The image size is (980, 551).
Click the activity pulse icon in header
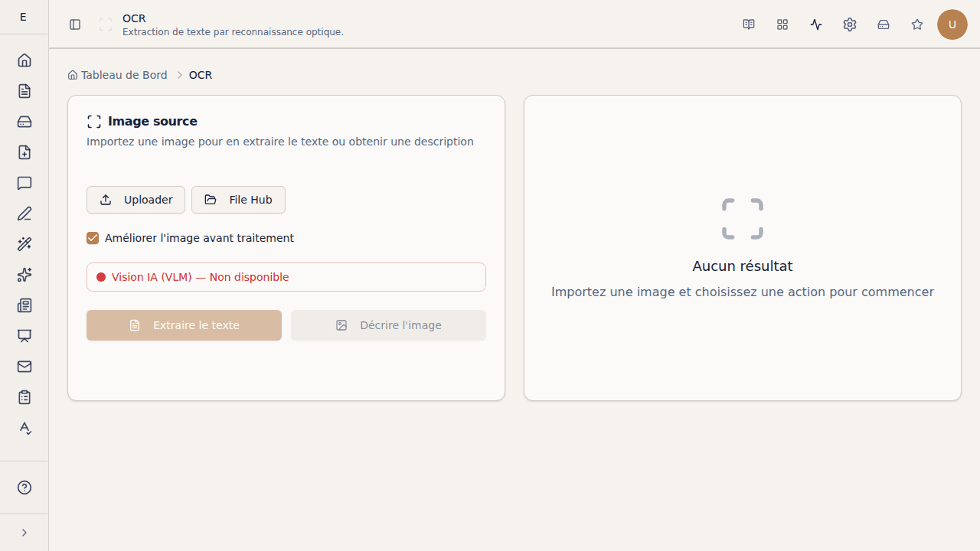pyautogui.click(x=816, y=24)
